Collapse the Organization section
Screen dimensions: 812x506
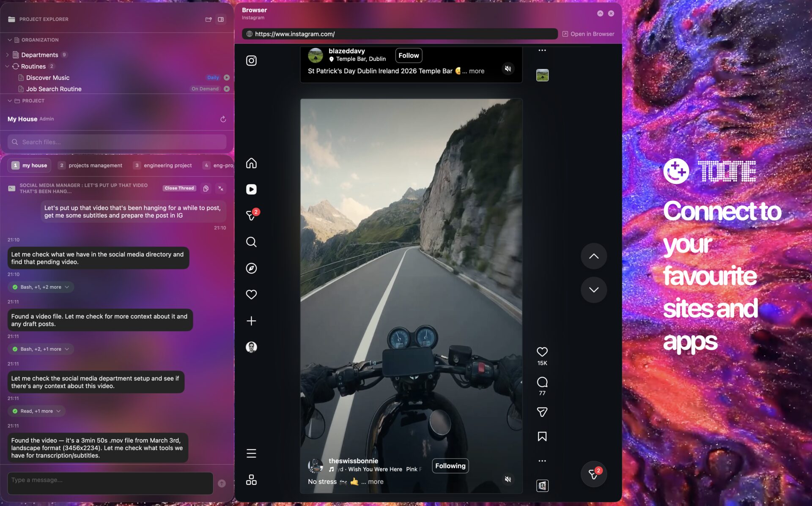coord(9,40)
